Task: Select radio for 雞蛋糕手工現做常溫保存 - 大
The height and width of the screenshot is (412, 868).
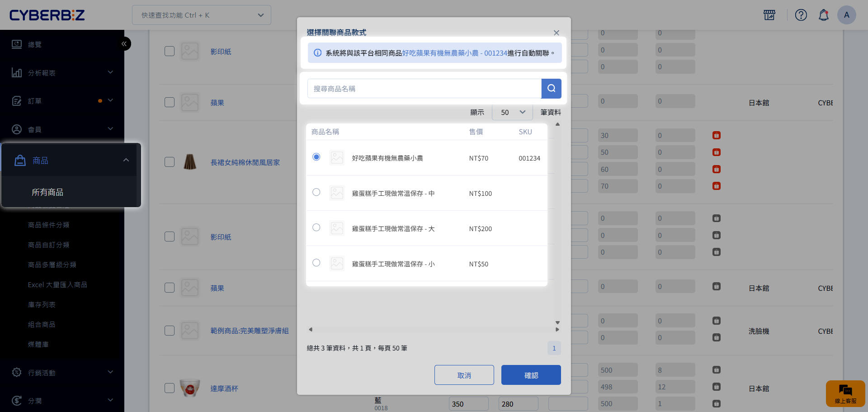Action: point(316,227)
